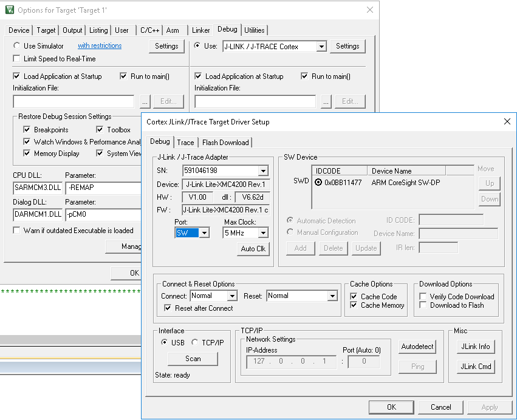Open the Target tab
517x420 pixels.
pyautogui.click(x=46, y=30)
